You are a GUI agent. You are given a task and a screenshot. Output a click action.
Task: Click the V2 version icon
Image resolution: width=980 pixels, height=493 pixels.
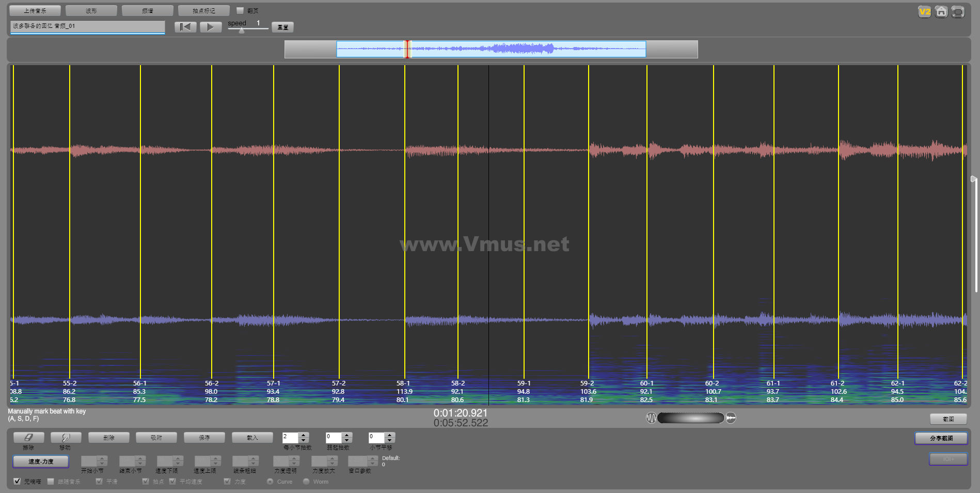[x=924, y=12]
